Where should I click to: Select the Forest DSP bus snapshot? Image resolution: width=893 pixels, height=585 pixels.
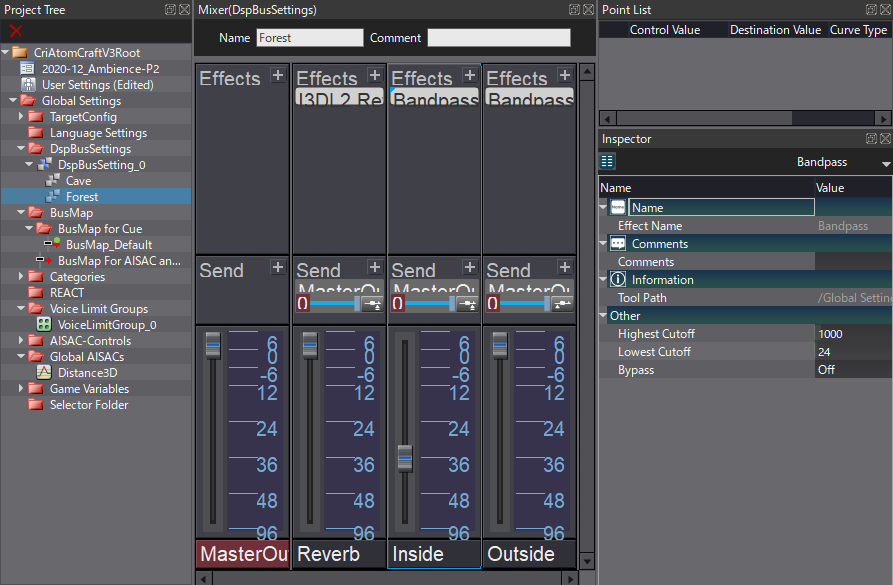(x=82, y=197)
